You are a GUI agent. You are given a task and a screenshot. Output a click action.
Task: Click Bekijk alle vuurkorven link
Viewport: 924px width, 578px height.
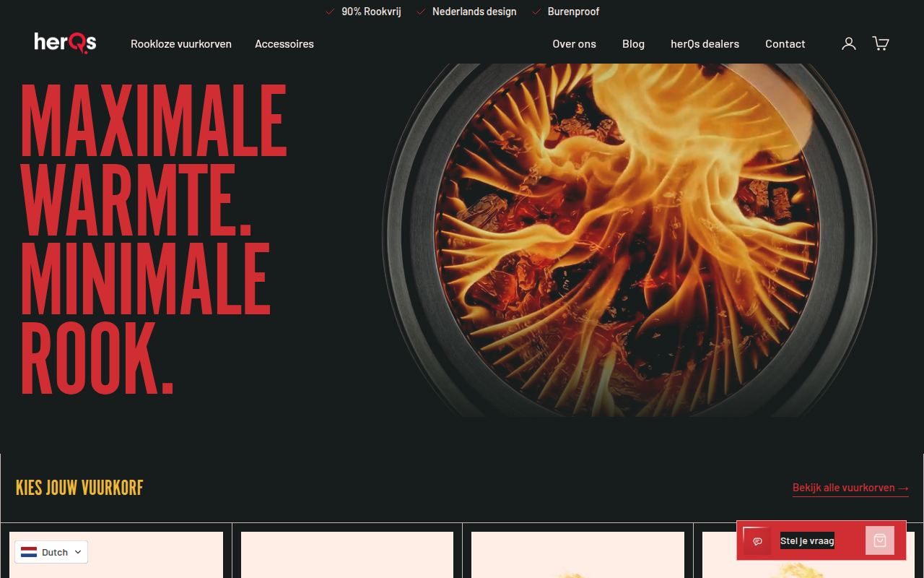click(850, 488)
